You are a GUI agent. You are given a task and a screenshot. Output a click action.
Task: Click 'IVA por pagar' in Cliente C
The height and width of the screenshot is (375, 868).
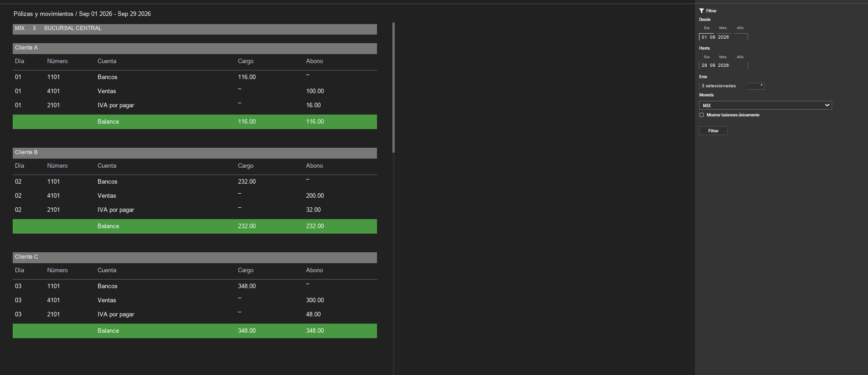(x=116, y=315)
